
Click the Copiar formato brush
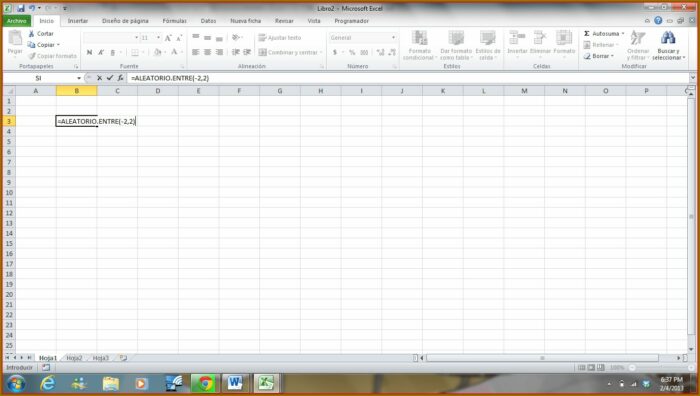pyautogui.click(x=31, y=56)
